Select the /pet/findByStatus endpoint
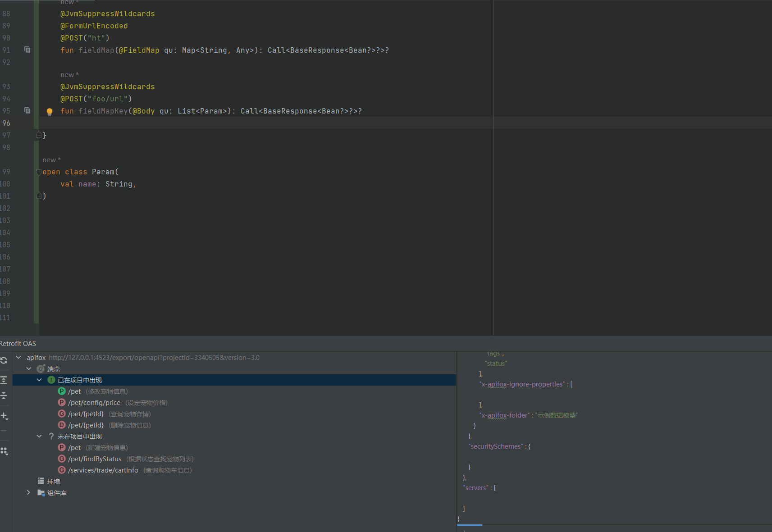Screen dimensions: 772x532 click(234, 459)
